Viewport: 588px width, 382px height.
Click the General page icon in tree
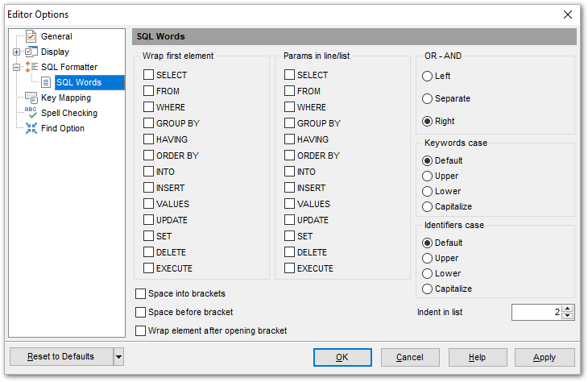[x=31, y=36]
